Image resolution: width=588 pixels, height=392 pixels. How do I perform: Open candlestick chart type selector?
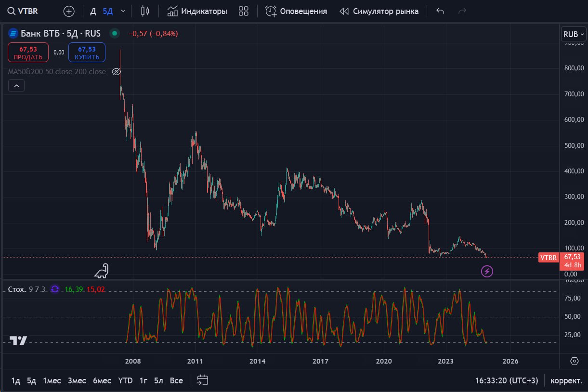tap(145, 11)
